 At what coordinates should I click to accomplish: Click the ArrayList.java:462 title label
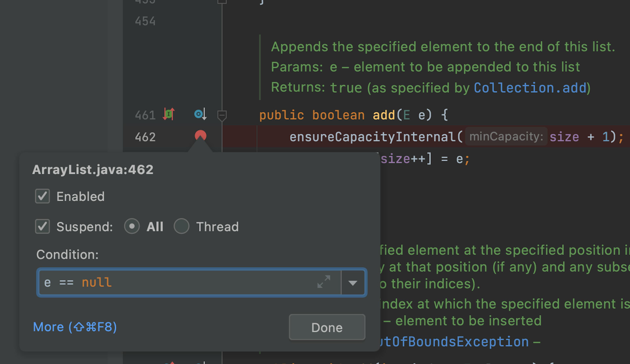pos(93,169)
